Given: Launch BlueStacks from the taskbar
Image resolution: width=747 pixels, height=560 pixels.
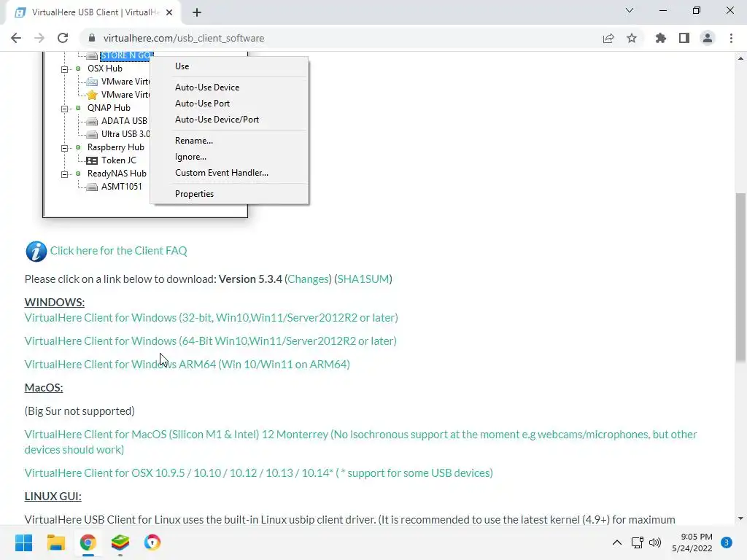Looking at the screenshot, I should [120, 542].
